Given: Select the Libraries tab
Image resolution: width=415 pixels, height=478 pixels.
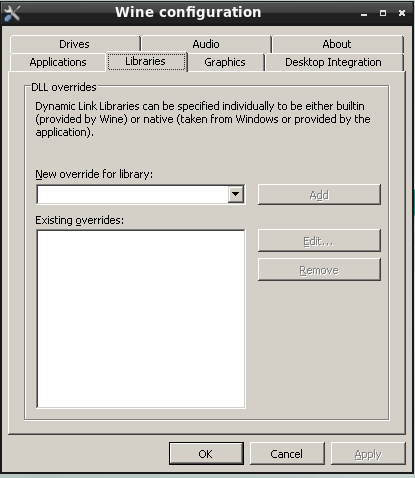Looking at the screenshot, I should click(x=146, y=61).
